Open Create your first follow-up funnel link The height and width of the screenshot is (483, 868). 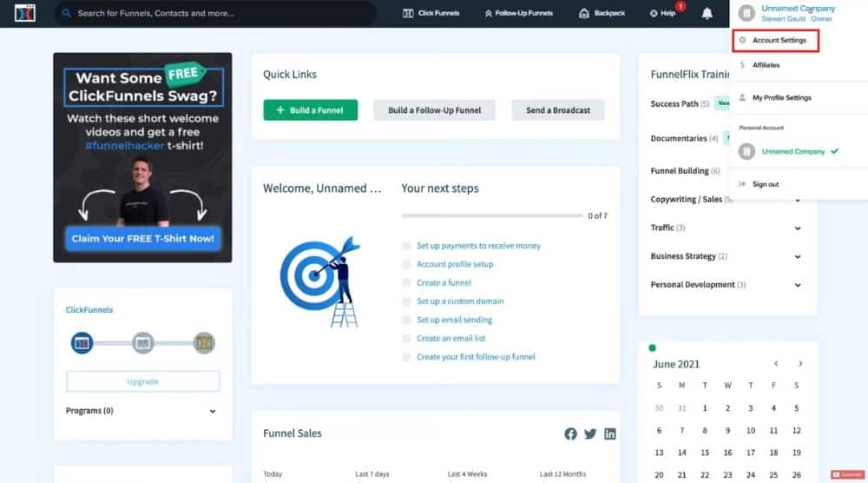[476, 357]
